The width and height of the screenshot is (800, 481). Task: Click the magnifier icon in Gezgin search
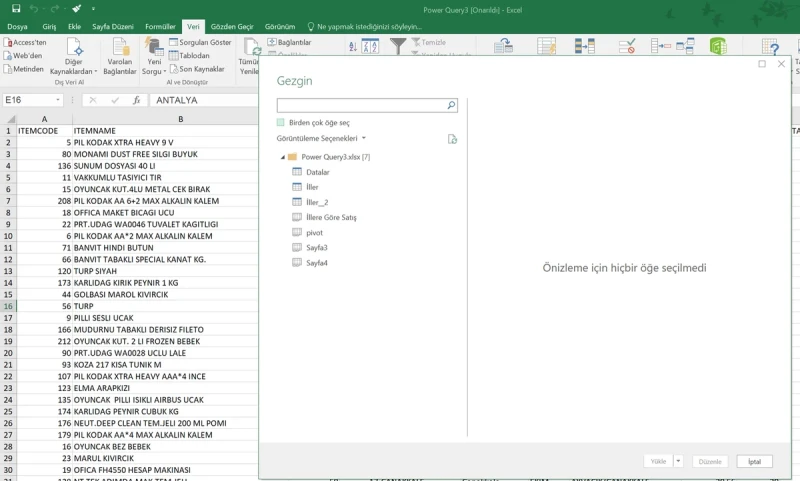coord(451,105)
